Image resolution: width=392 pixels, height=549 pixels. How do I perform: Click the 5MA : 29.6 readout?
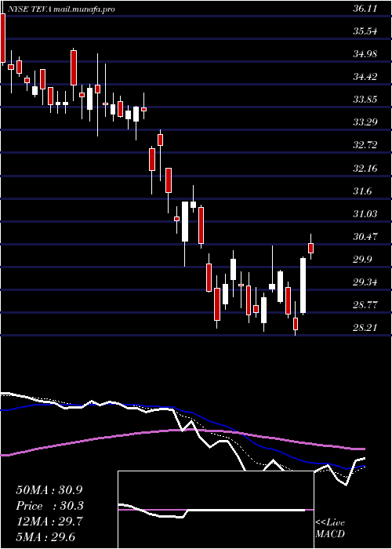point(45,536)
